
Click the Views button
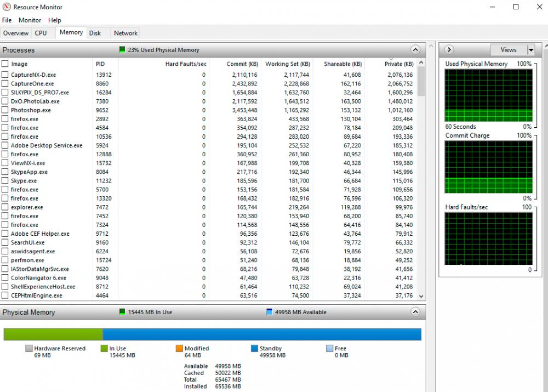pyautogui.click(x=509, y=50)
